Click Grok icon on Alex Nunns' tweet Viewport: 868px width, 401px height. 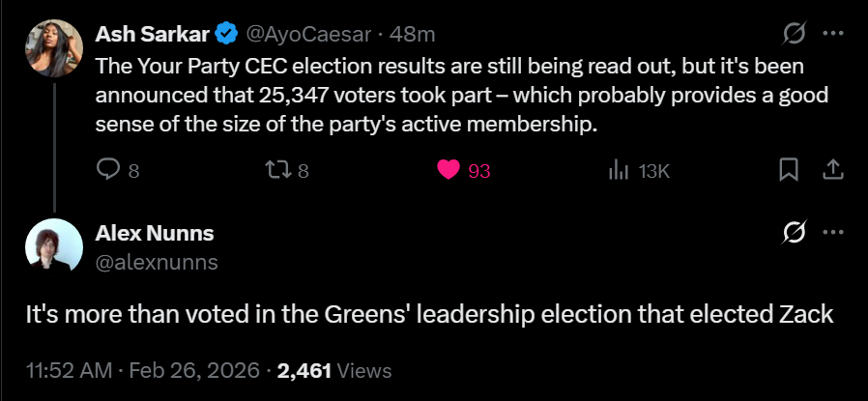(x=794, y=233)
